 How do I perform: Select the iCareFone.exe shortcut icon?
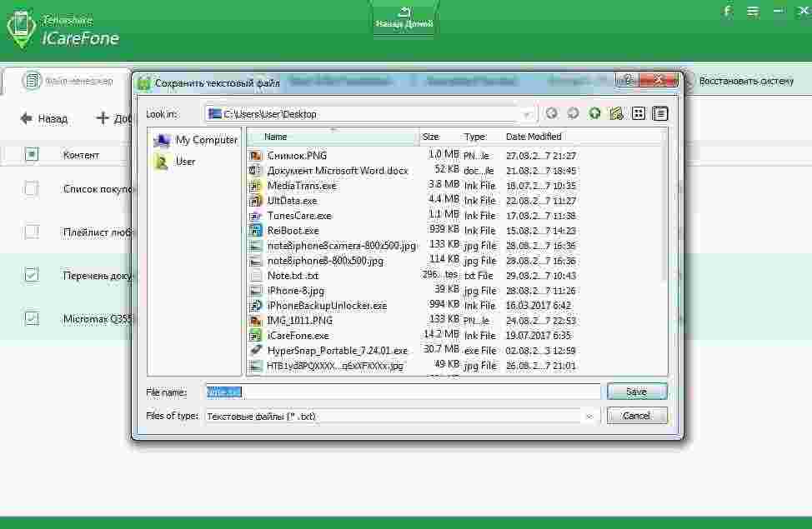(x=255, y=336)
